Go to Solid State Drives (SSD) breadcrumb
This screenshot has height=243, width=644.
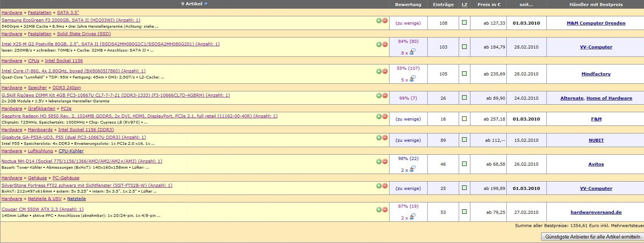[84, 34]
